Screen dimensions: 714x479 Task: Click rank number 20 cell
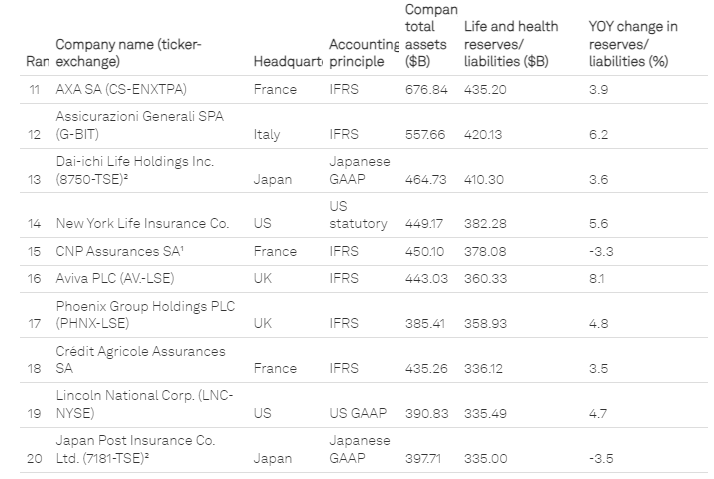point(35,458)
